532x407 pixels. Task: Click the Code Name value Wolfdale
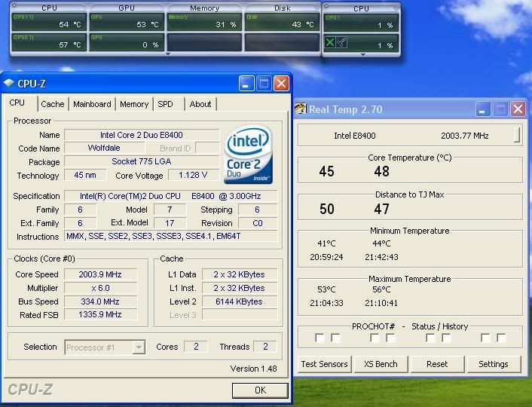[x=104, y=148]
